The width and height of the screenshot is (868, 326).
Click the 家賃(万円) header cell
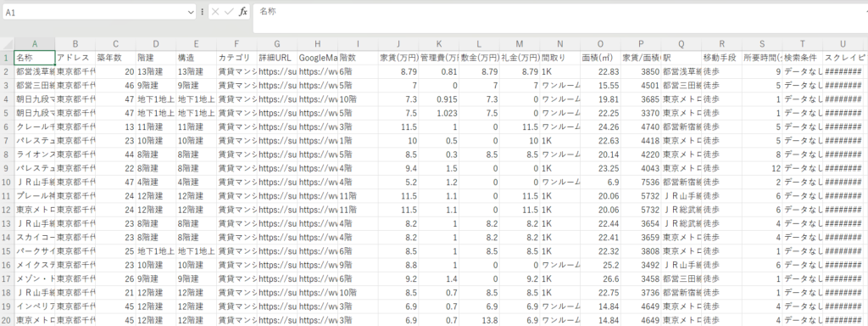click(x=398, y=58)
